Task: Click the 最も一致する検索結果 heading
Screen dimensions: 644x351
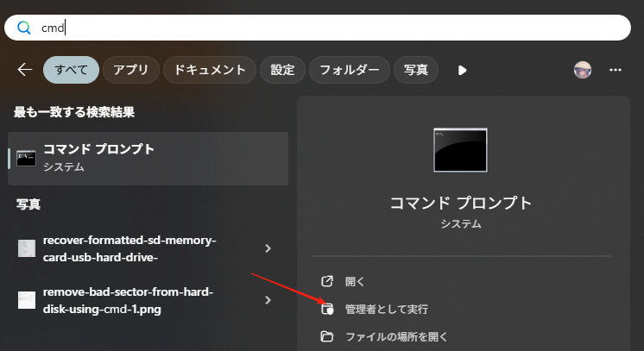Action: pyautogui.click(x=74, y=111)
